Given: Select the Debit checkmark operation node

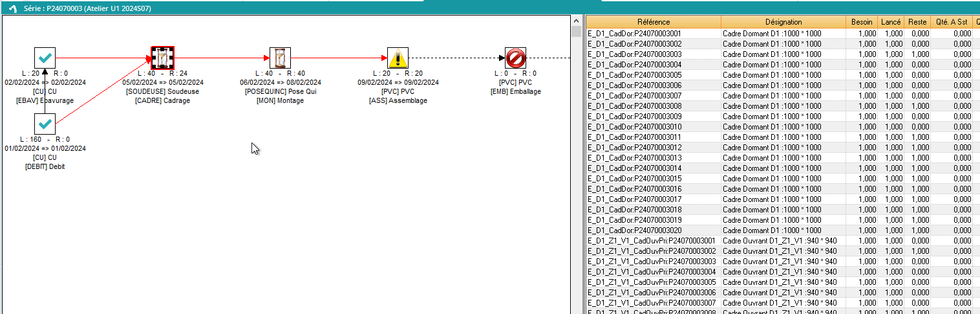Looking at the screenshot, I should (45, 123).
